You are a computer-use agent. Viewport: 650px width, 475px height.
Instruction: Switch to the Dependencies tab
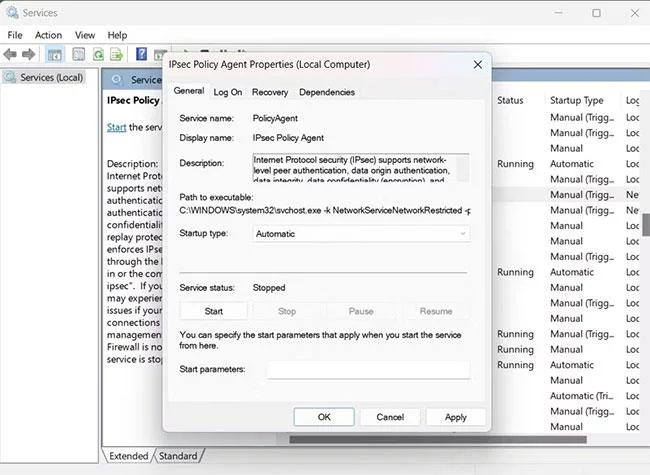point(327,92)
